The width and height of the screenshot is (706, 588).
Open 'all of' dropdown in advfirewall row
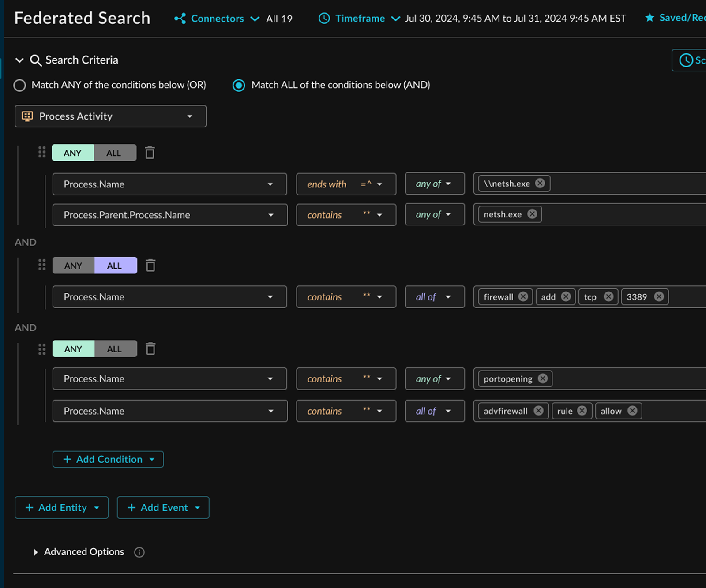point(435,411)
